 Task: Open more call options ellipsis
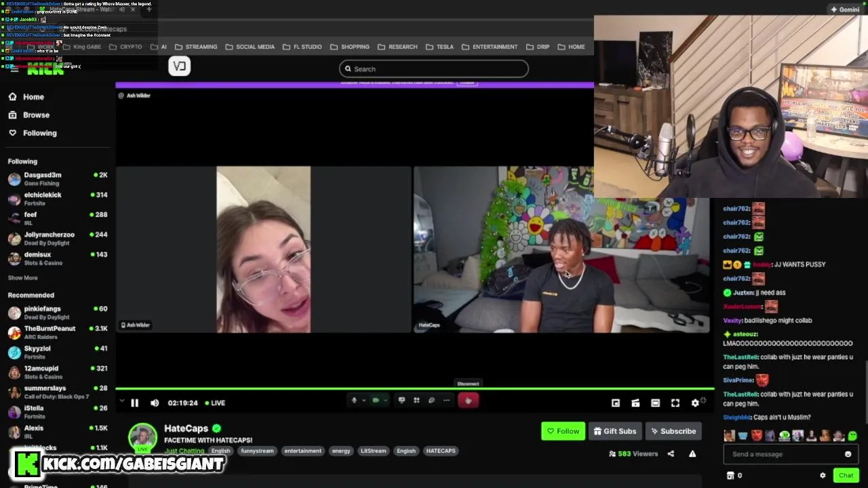(446, 401)
